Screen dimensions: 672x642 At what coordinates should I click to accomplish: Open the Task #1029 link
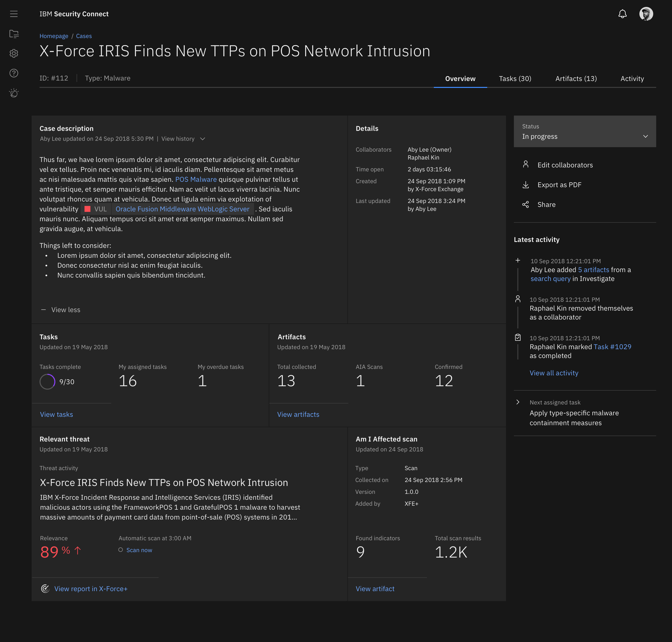612,347
